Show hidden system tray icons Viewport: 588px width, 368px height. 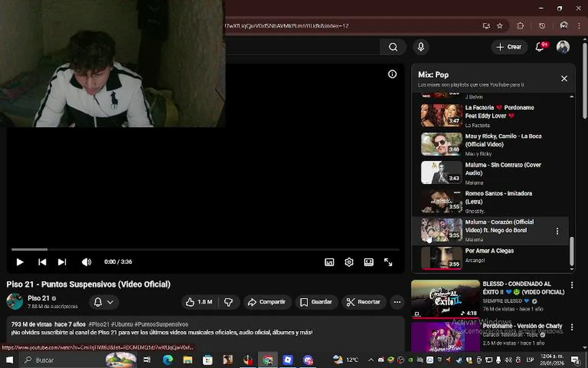coord(371,360)
